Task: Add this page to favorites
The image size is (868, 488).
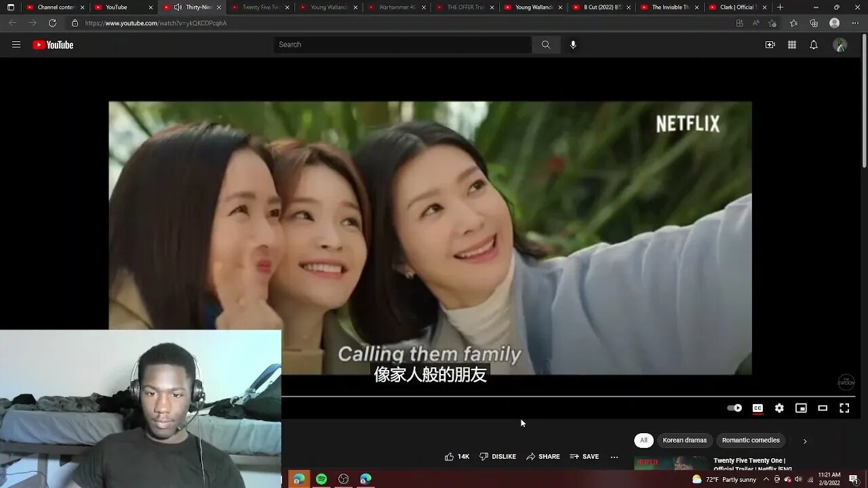Action: point(772,23)
